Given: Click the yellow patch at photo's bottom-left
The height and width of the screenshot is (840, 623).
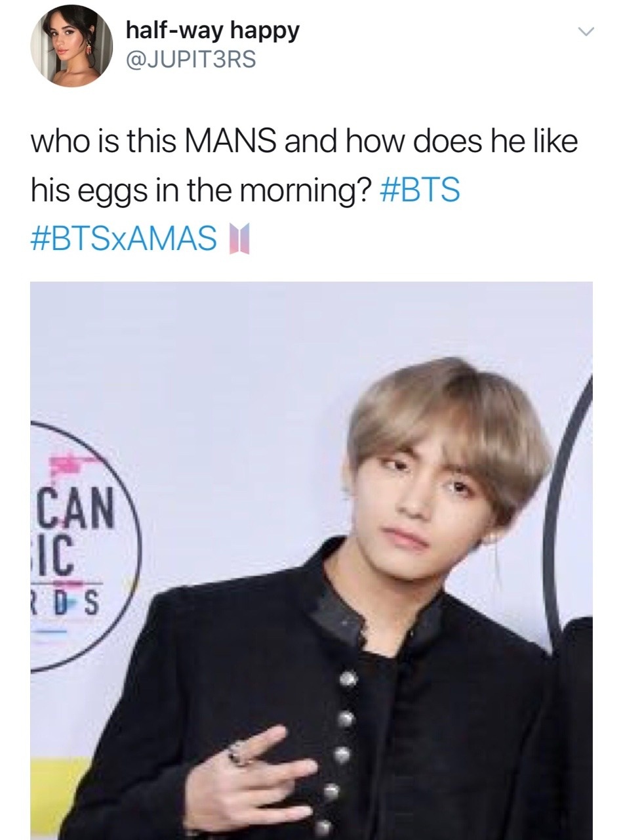Looking at the screenshot, I should pos(58,791).
